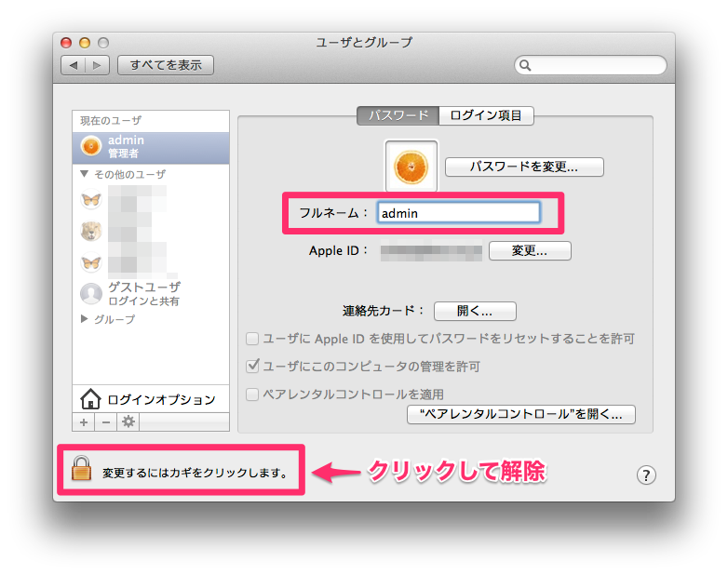
Task: Go forward with the right arrow button
Action: coord(98,65)
